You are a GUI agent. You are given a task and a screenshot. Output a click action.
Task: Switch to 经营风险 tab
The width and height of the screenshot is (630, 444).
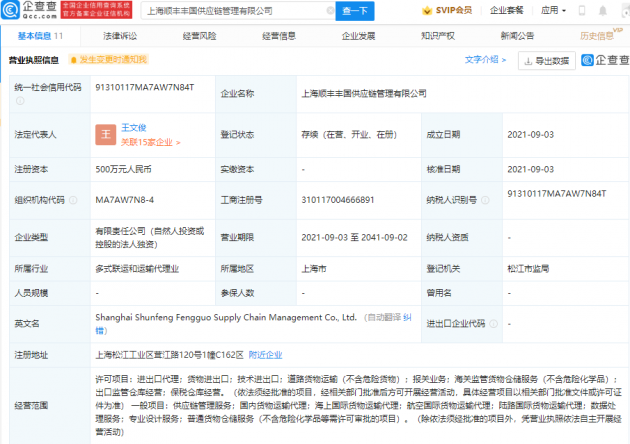tap(200, 36)
